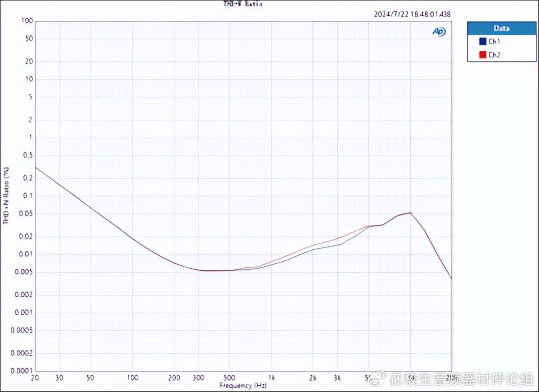This screenshot has height=392, width=539.
Task: Click the vertical THD+N Ratio (%) axis label
Action: [6, 196]
